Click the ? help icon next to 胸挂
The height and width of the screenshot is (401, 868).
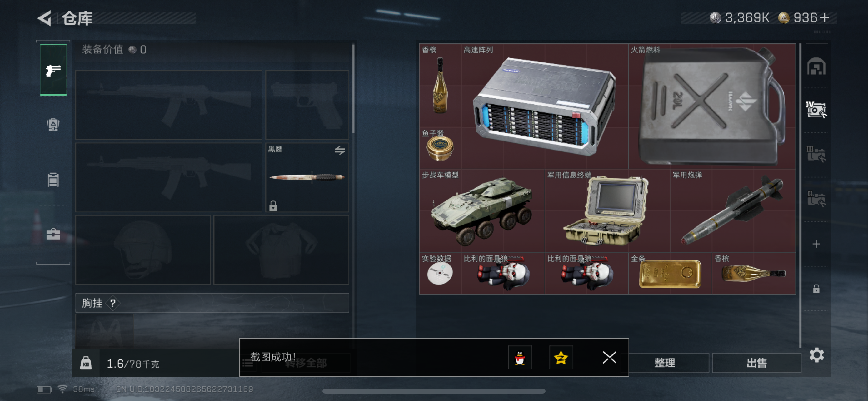click(113, 303)
